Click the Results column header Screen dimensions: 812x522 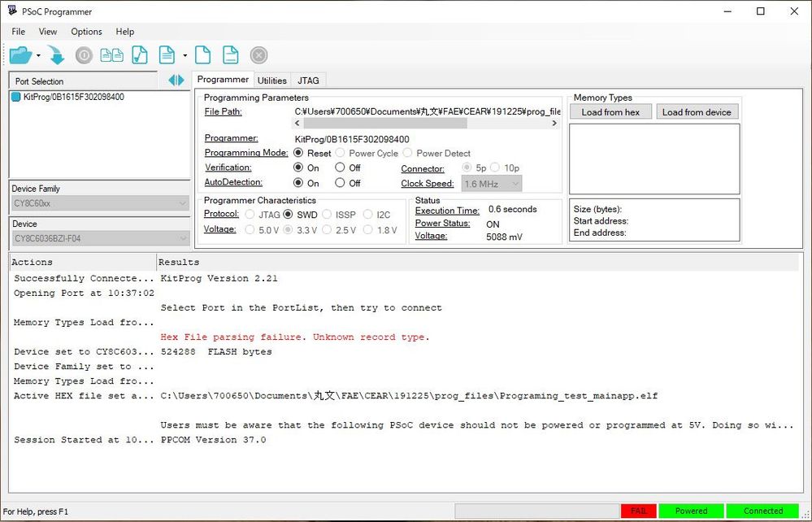click(x=477, y=262)
